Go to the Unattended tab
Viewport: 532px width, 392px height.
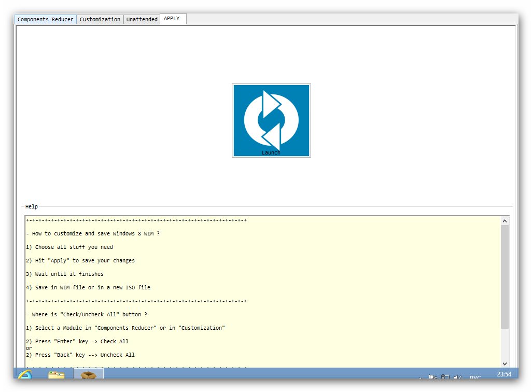pyautogui.click(x=142, y=19)
